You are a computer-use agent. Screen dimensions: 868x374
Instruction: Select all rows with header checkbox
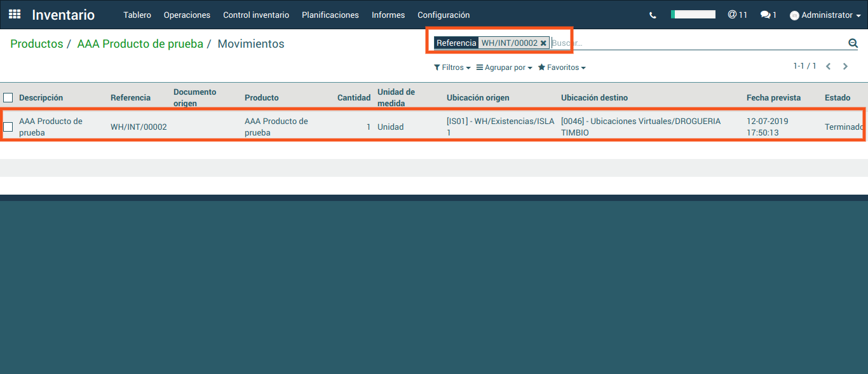pyautogui.click(x=8, y=98)
